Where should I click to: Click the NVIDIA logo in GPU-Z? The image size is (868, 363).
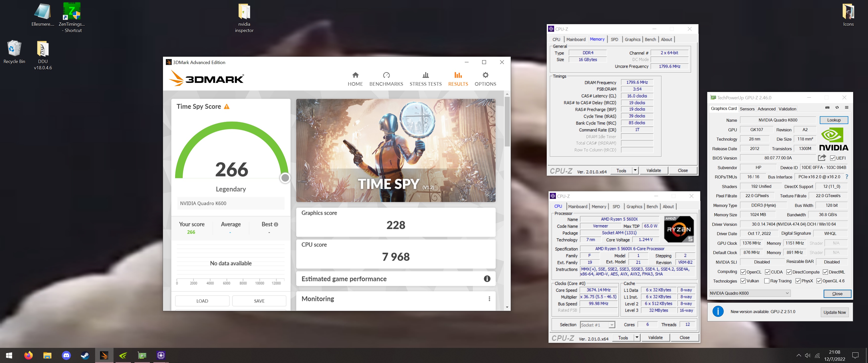pyautogui.click(x=834, y=139)
